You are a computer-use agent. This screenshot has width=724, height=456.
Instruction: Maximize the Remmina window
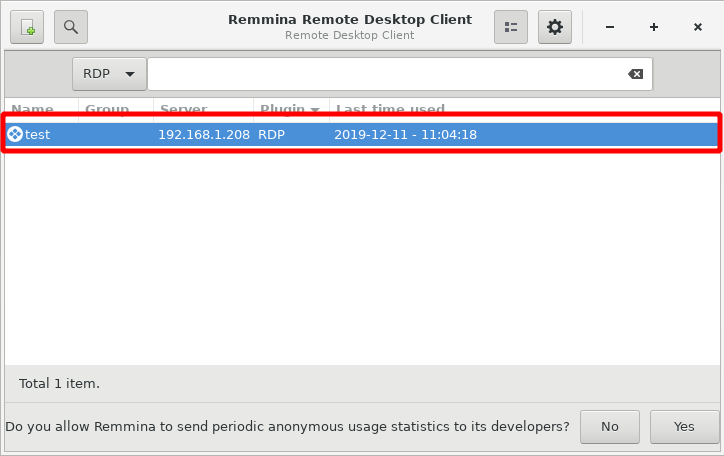tap(654, 27)
